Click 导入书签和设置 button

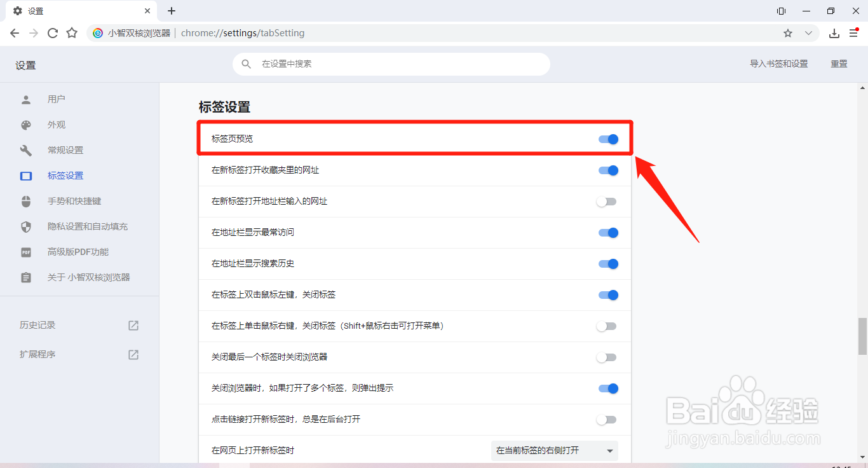(x=778, y=64)
